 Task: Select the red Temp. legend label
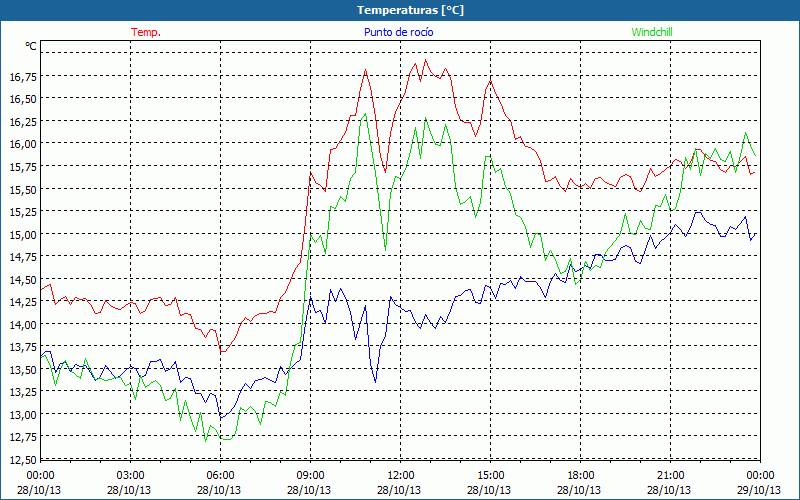[x=146, y=32]
